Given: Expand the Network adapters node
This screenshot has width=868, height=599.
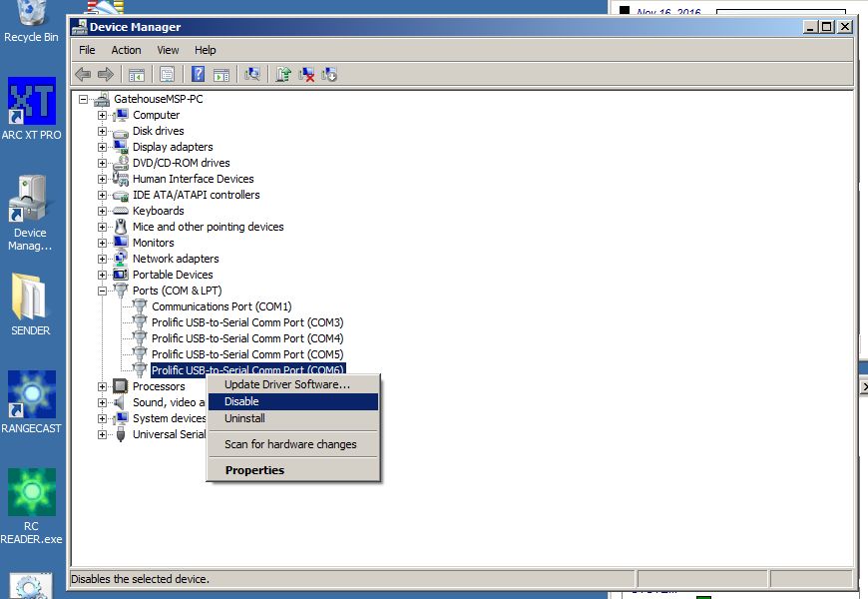Looking at the screenshot, I should pyautogui.click(x=102, y=259).
